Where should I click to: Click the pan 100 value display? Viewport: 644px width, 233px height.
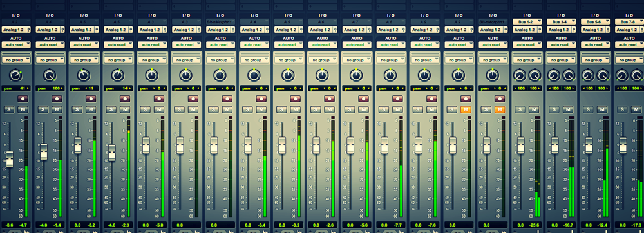pyautogui.click(x=50, y=88)
